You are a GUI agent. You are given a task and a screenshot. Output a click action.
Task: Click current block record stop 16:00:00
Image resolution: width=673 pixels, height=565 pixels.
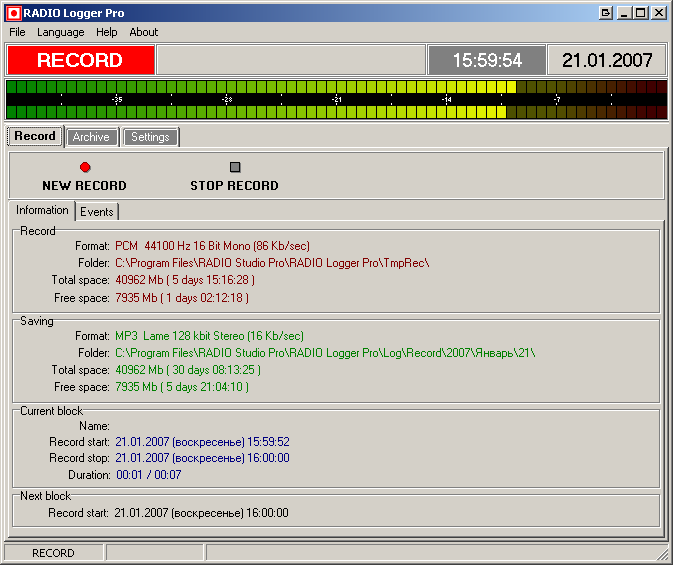(203, 458)
